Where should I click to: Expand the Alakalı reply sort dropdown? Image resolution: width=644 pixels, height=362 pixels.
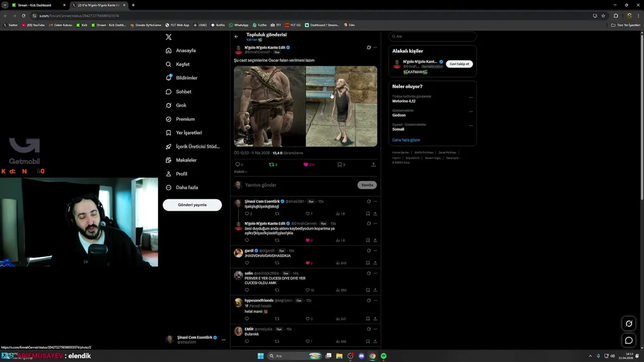240,171
